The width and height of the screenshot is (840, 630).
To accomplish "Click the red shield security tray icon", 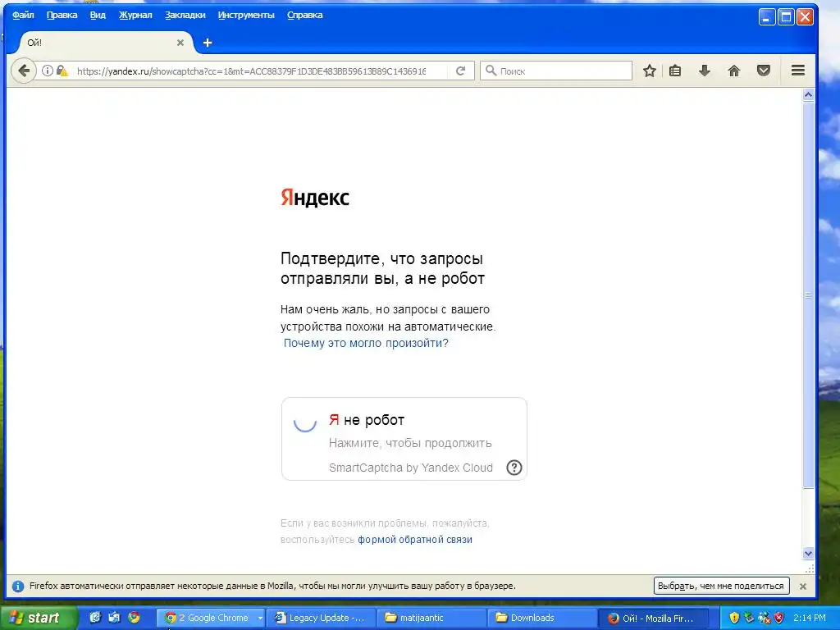I will [779, 618].
